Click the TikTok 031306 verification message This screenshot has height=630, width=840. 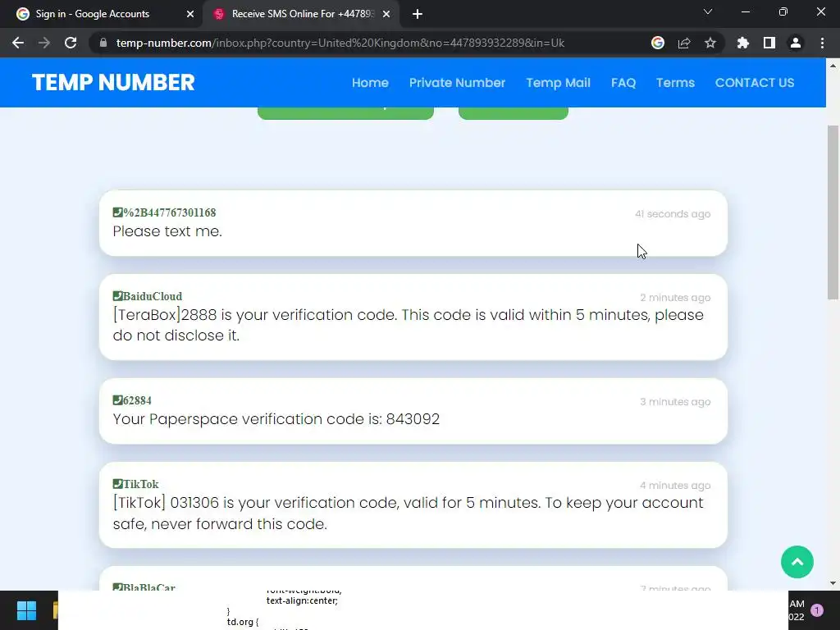click(x=409, y=514)
